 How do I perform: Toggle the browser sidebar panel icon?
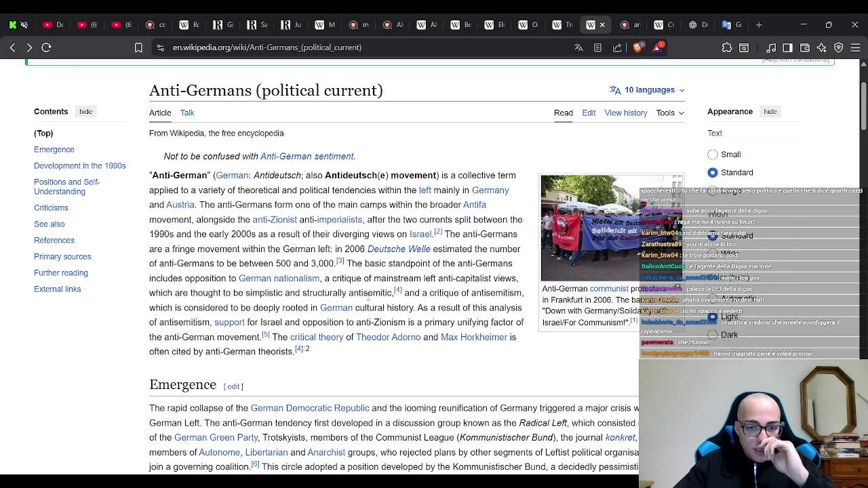787,47
